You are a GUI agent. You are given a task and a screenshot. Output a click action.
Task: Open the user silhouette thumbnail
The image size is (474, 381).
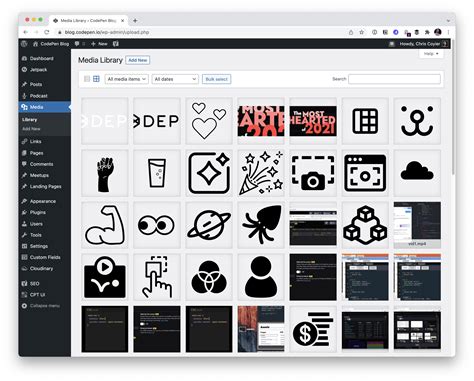(x=261, y=277)
